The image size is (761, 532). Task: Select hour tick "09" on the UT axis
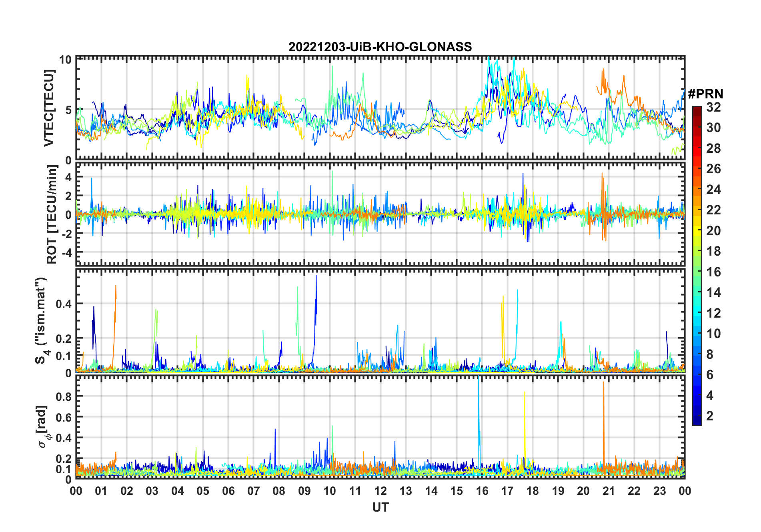click(304, 491)
